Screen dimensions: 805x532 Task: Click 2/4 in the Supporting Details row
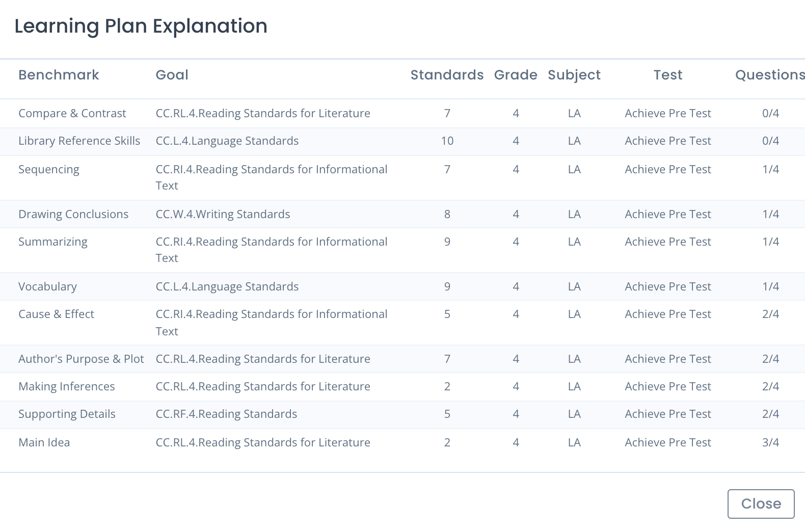point(770,414)
